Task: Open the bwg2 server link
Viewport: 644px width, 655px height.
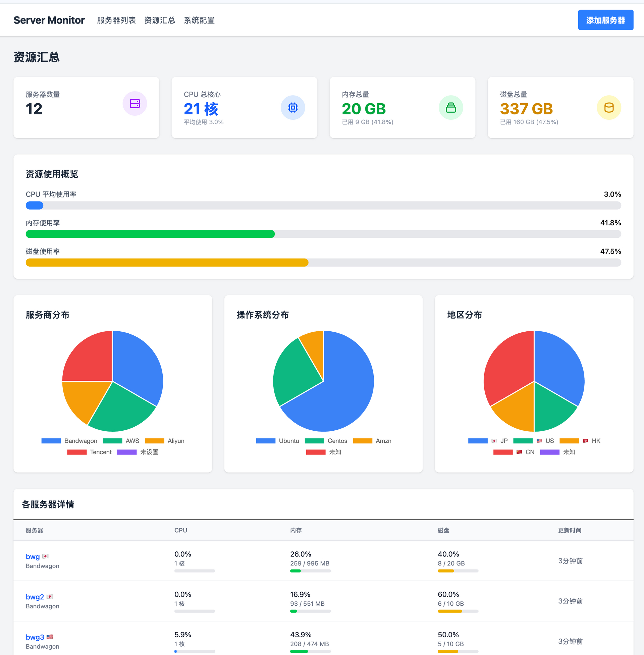Action: click(35, 597)
